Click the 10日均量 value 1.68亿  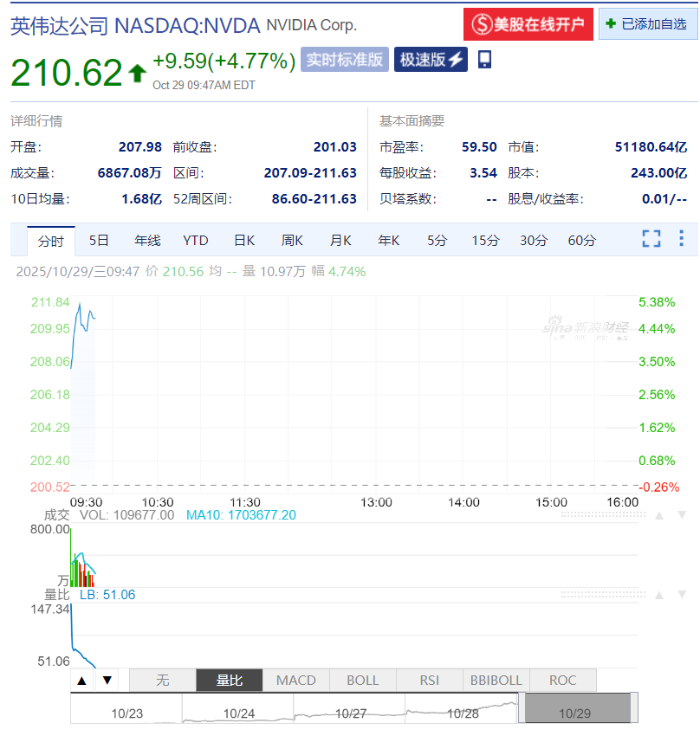(142, 198)
